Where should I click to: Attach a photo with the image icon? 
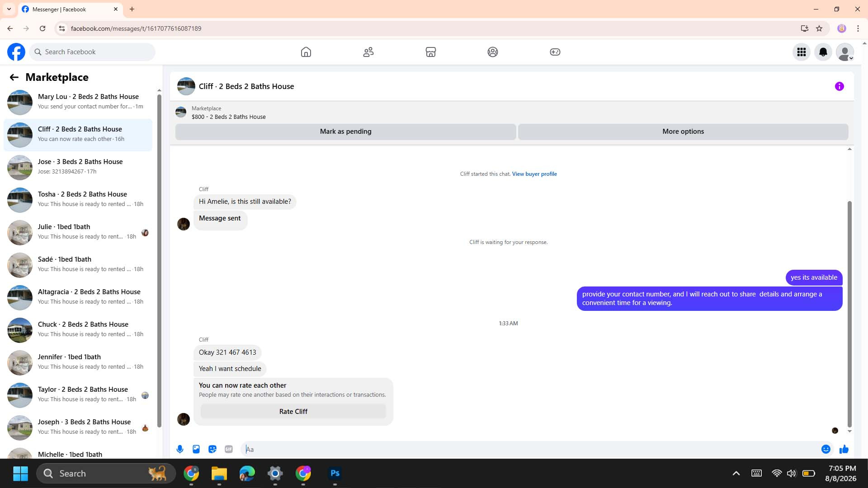pos(196,449)
